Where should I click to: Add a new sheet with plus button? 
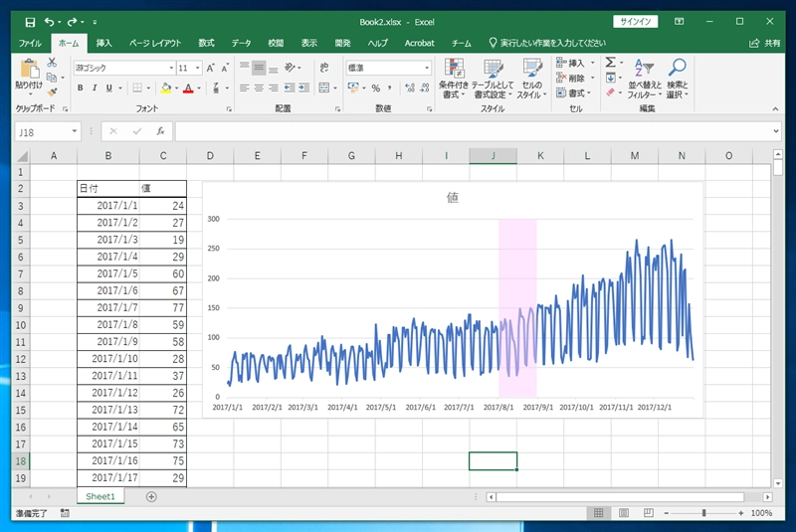[151, 496]
